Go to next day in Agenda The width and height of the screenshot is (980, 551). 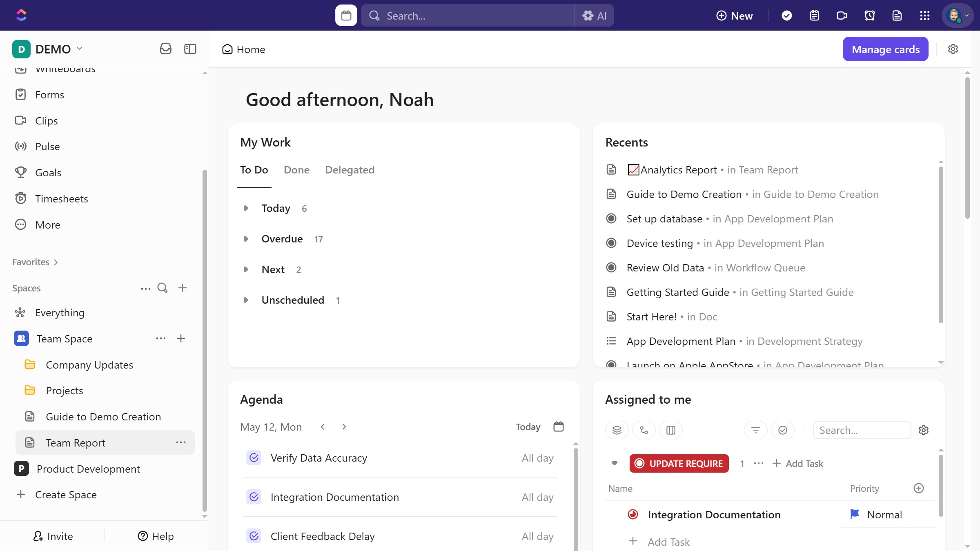(344, 427)
